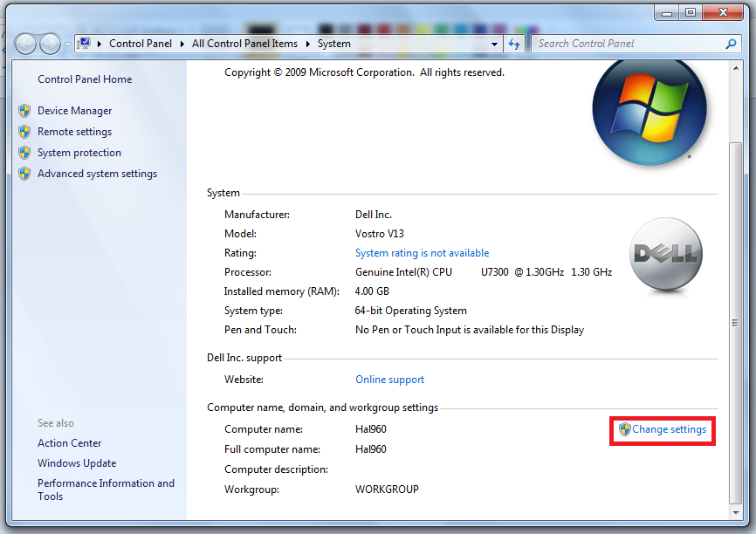Open Control Panel Home
Screen dimensions: 756x534
[85, 79]
